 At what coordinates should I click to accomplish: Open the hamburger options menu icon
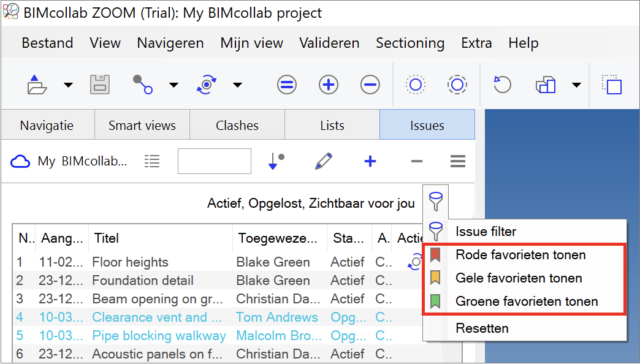click(x=458, y=161)
